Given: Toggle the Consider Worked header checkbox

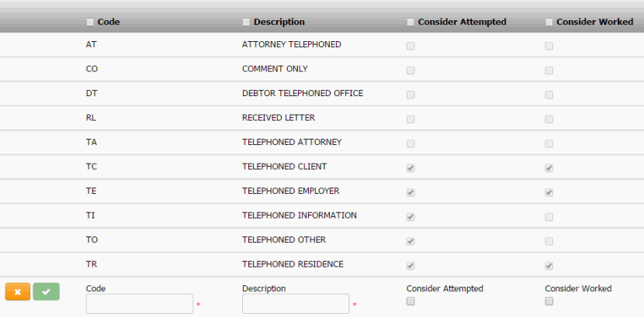Looking at the screenshot, I should click(x=549, y=22).
